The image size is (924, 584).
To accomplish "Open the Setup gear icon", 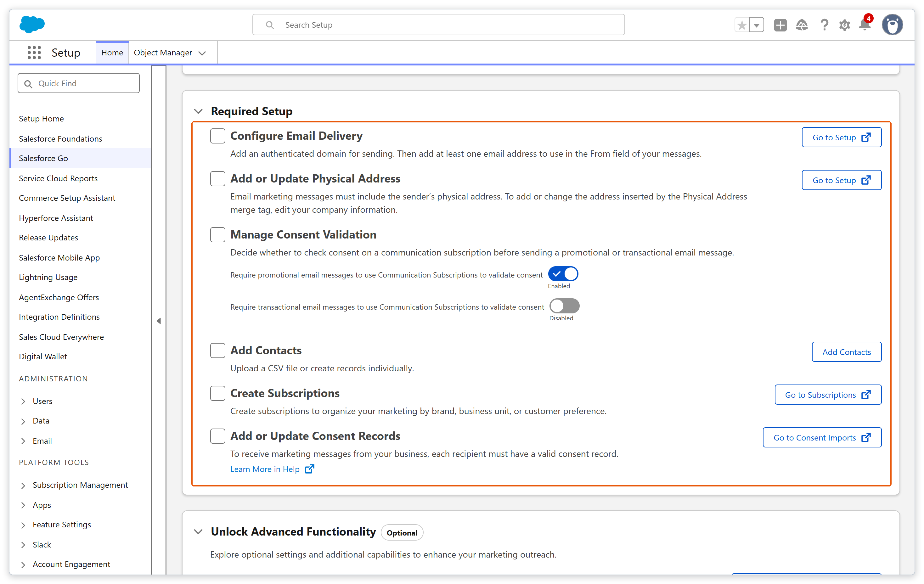I will point(844,25).
